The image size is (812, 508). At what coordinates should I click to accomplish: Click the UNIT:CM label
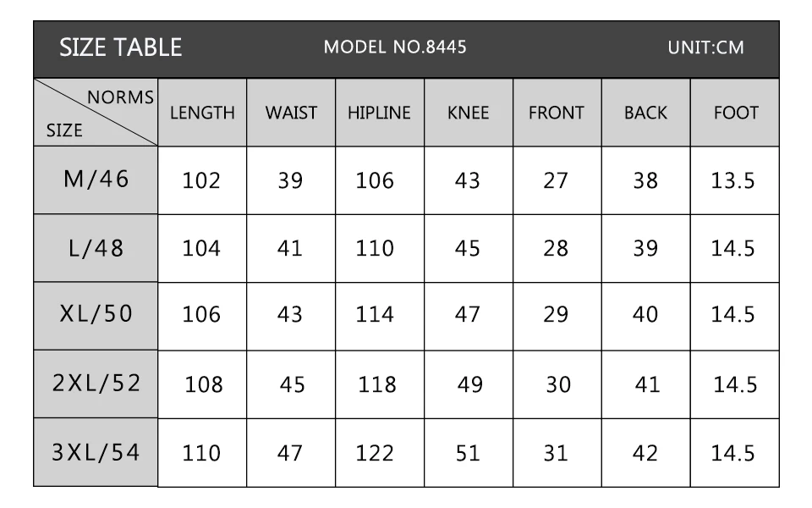705,47
